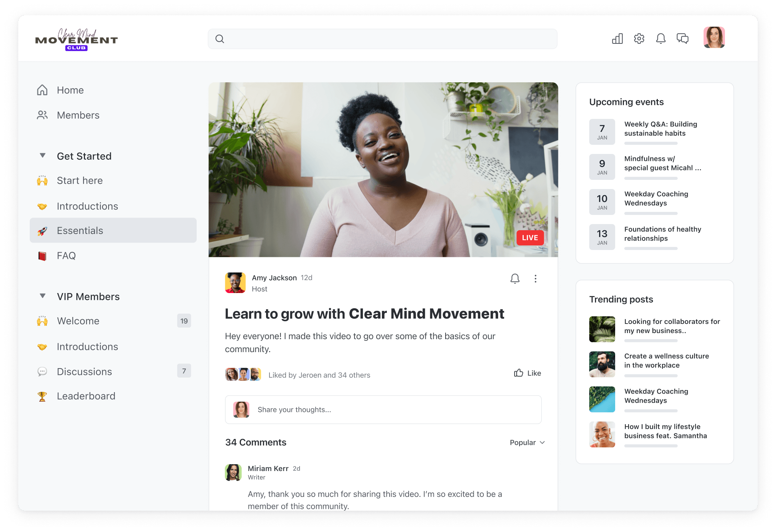The width and height of the screenshot is (776, 532).
Task: Click the search input field
Action: (383, 39)
